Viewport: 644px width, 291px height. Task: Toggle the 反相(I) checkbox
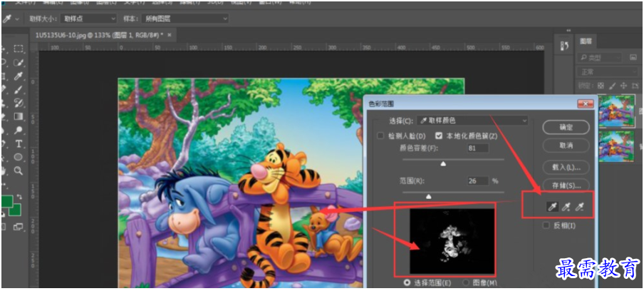tap(546, 225)
